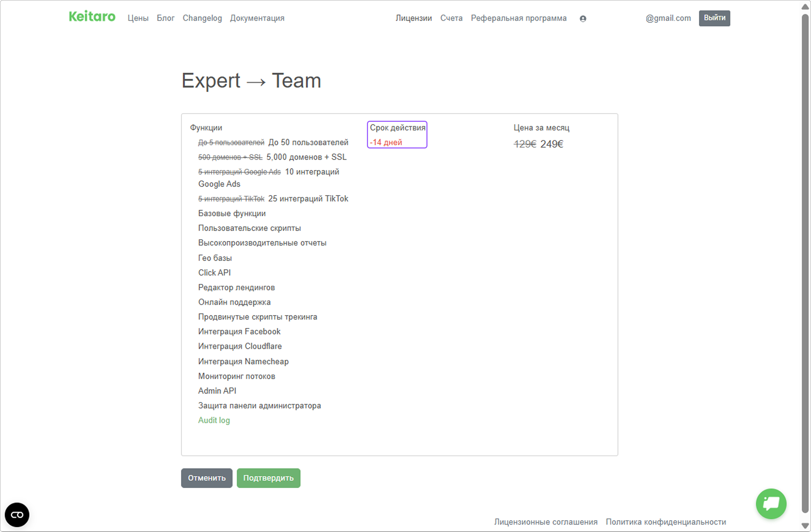Click the 249€ new price
Image resolution: width=811 pixels, height=532 pixels.
[x=551, y=144]
